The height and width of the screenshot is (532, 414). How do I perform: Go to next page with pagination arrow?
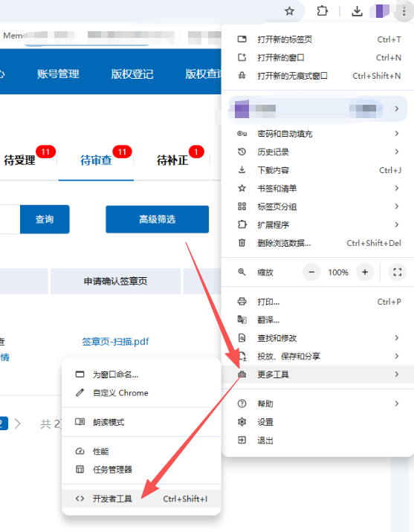[x=18, y=424]
